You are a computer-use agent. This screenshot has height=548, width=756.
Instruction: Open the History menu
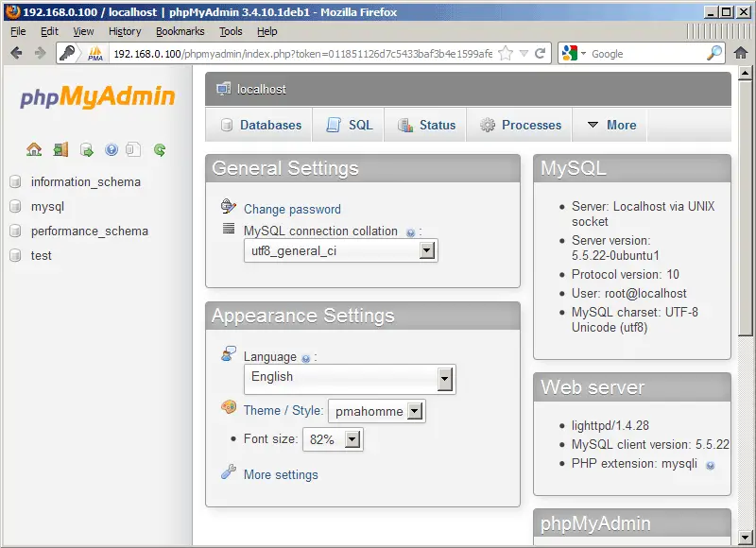[x=125, y=31]
